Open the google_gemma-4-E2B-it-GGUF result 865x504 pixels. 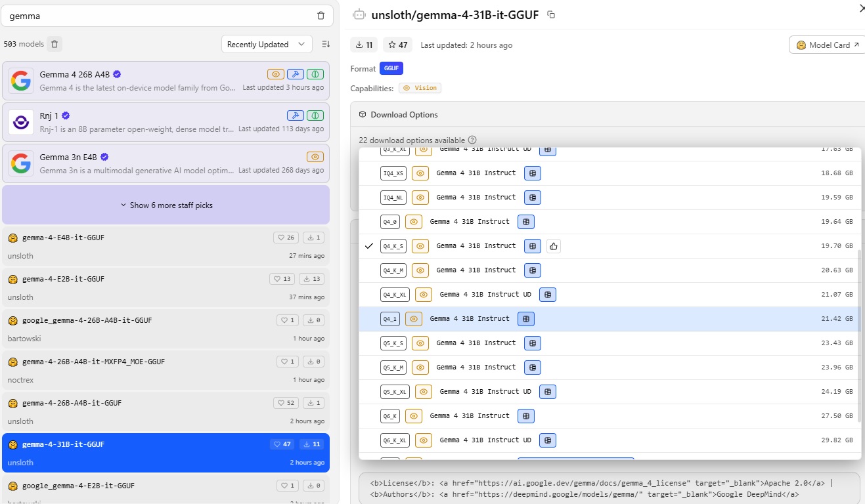166,489
